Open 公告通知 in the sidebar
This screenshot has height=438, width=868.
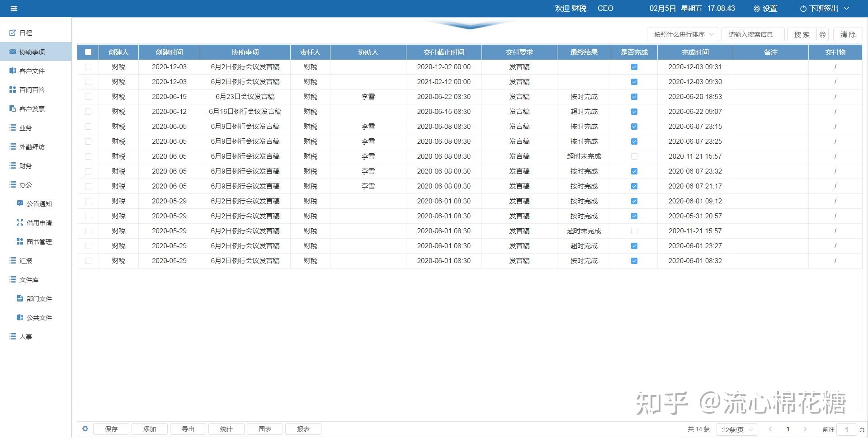36,203
